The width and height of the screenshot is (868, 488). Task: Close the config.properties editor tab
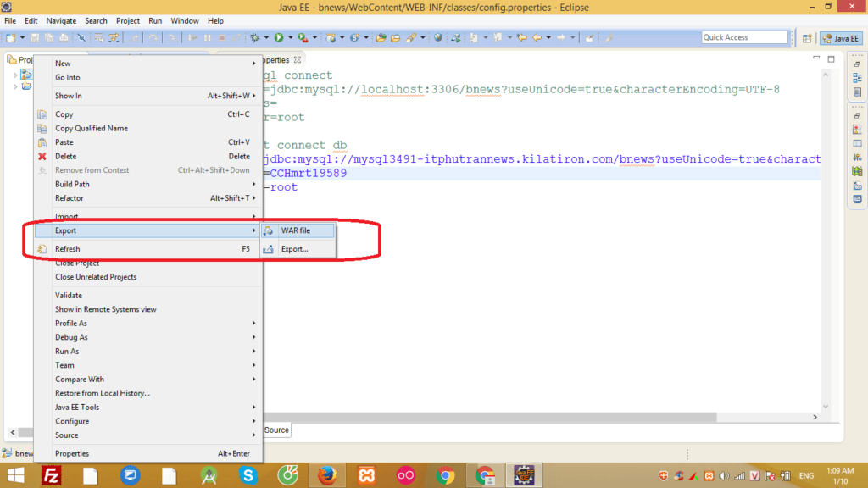[298, 60]
